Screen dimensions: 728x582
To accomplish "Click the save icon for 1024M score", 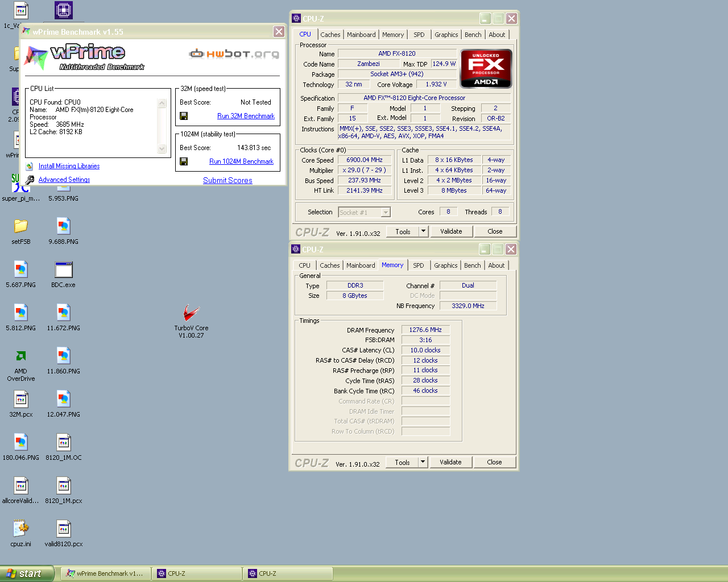I will click(184, 161).
